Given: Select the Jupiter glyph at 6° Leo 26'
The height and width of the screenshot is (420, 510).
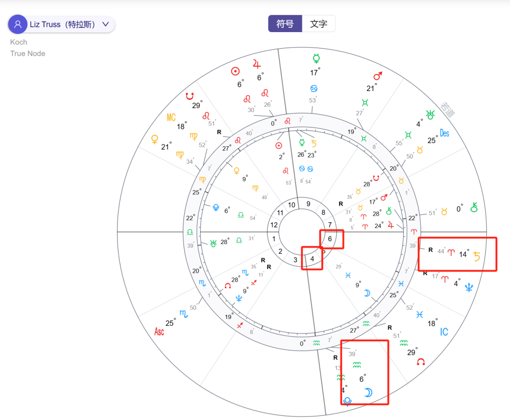Looking at the screenshot, I should [256, 64].
